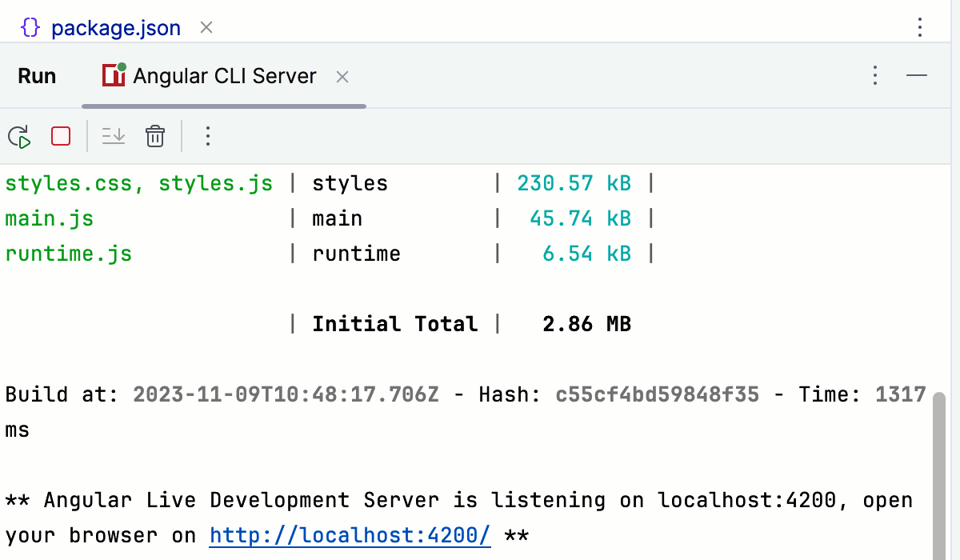This screenshot has width=960, height=560.
Task: Close the Angular CLI Server tab
Action: point(342,77)
